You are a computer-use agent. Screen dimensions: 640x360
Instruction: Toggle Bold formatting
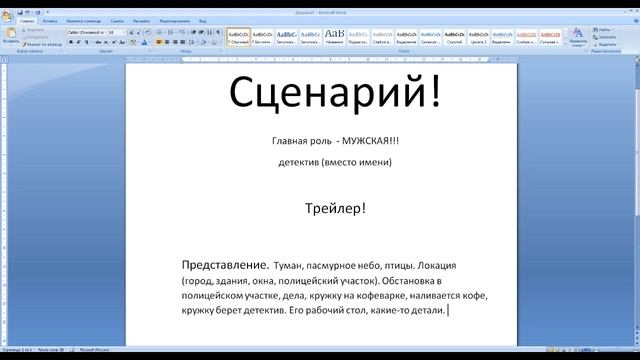71,42
